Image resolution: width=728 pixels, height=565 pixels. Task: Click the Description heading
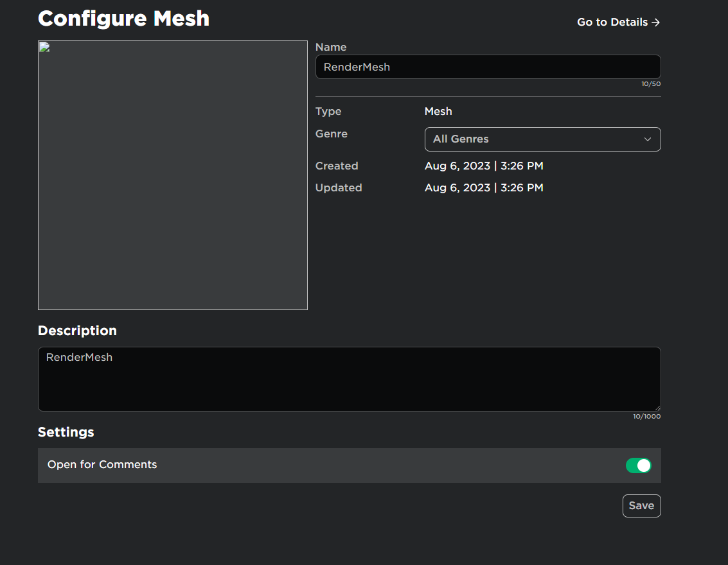click(77, 330)
